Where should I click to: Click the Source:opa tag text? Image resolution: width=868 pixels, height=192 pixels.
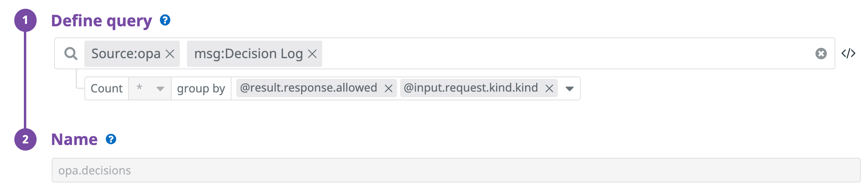coord(126,53)
